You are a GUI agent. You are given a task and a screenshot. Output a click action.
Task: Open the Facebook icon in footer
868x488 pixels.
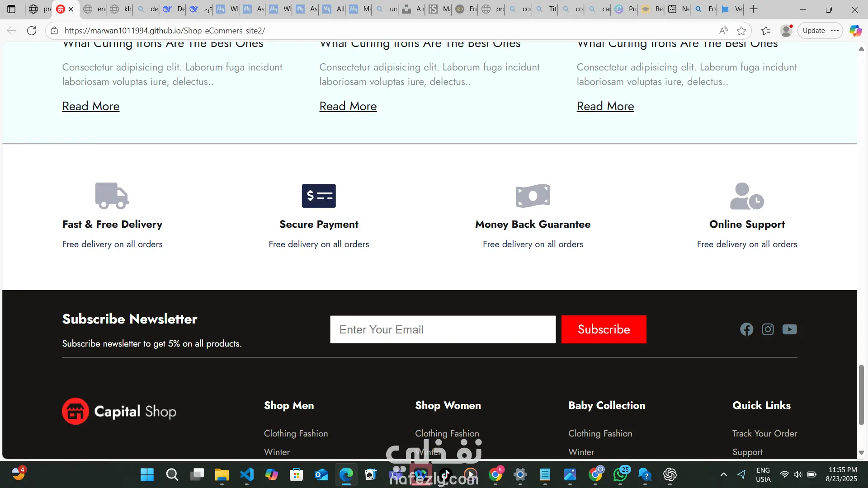pyautogui.click(x=746, y=329)
